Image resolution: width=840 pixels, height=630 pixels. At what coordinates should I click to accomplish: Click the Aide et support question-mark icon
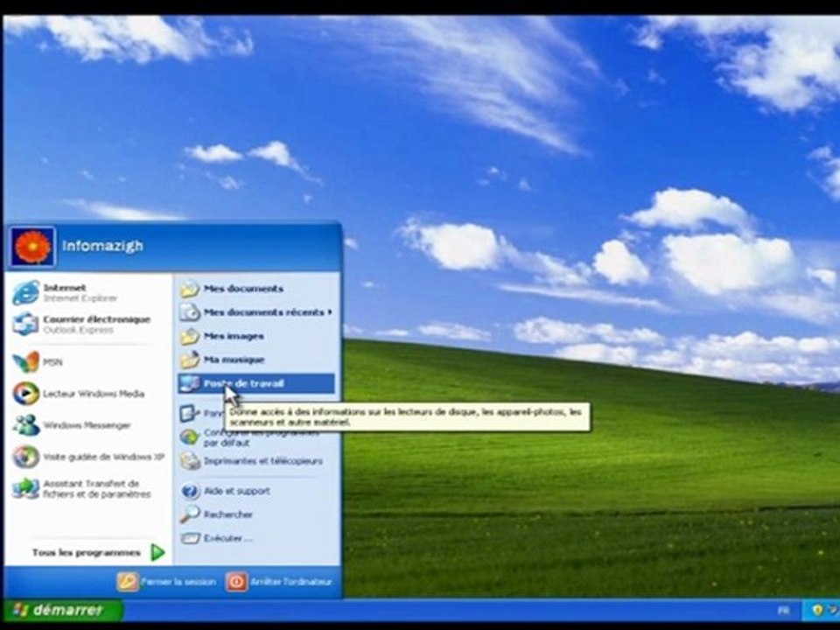190,491
